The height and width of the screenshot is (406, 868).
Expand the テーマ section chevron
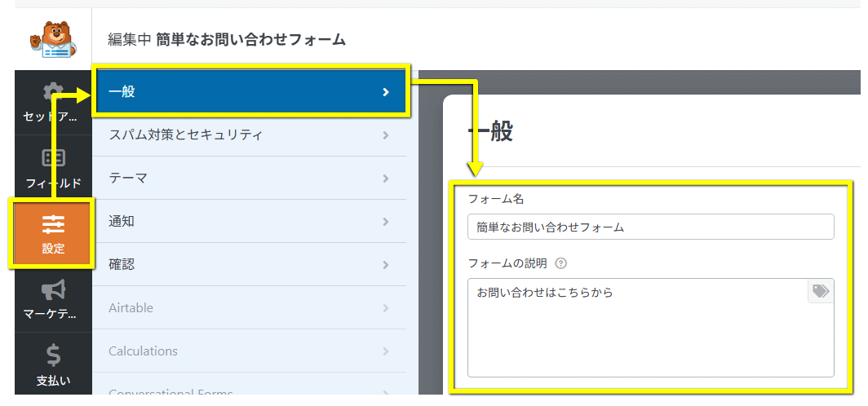386,178
